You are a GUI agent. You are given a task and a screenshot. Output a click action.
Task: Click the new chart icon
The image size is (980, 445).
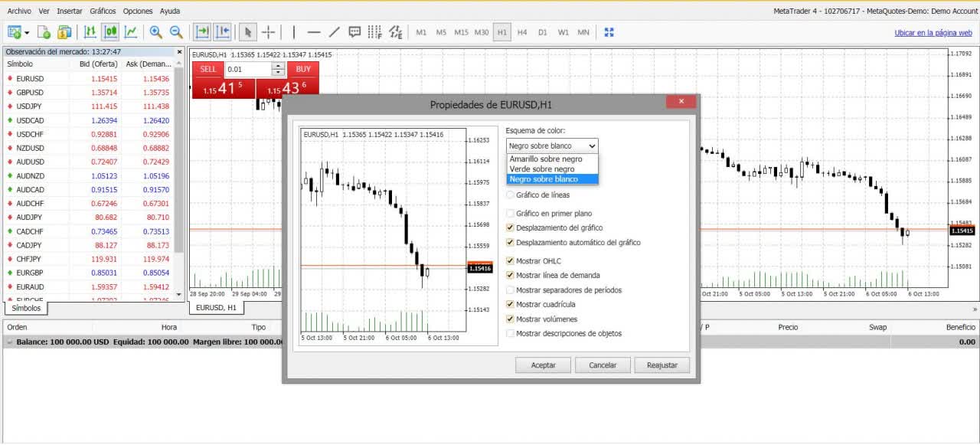(x=13, y=32)
